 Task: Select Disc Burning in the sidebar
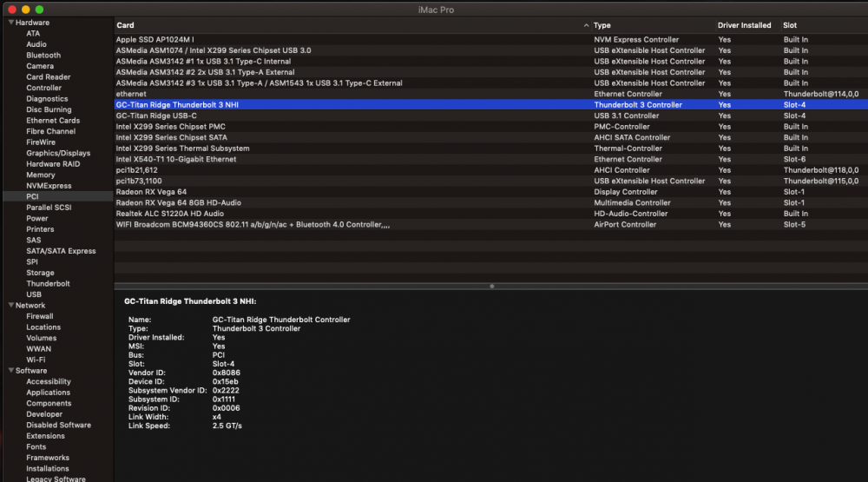pos(49,109)
